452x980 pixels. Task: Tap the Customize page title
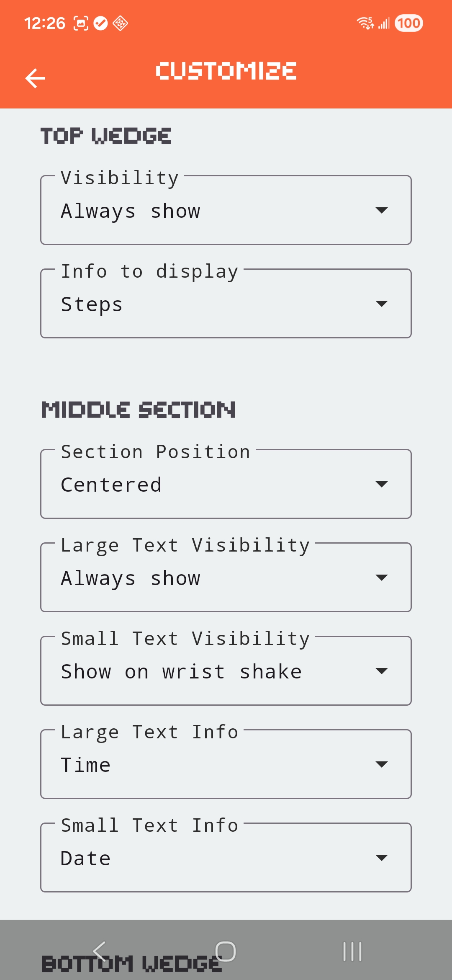click(226, 71)
